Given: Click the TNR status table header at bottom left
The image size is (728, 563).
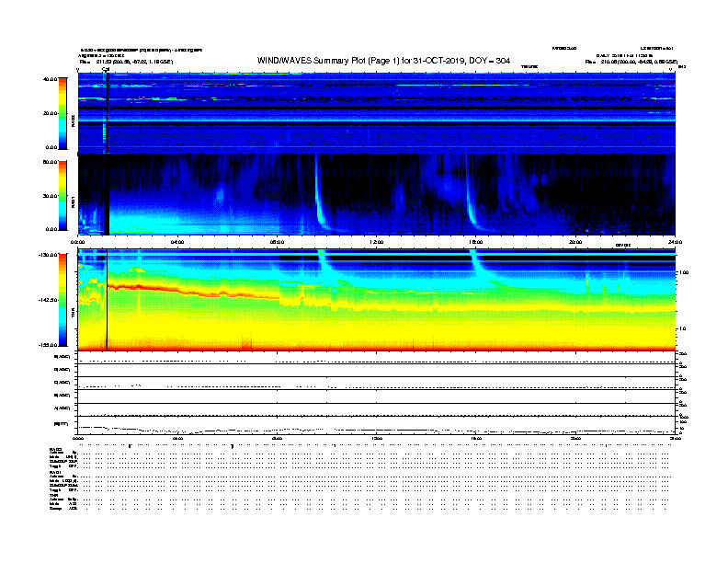Looking at the screenshot, I should tap(53, 495).
